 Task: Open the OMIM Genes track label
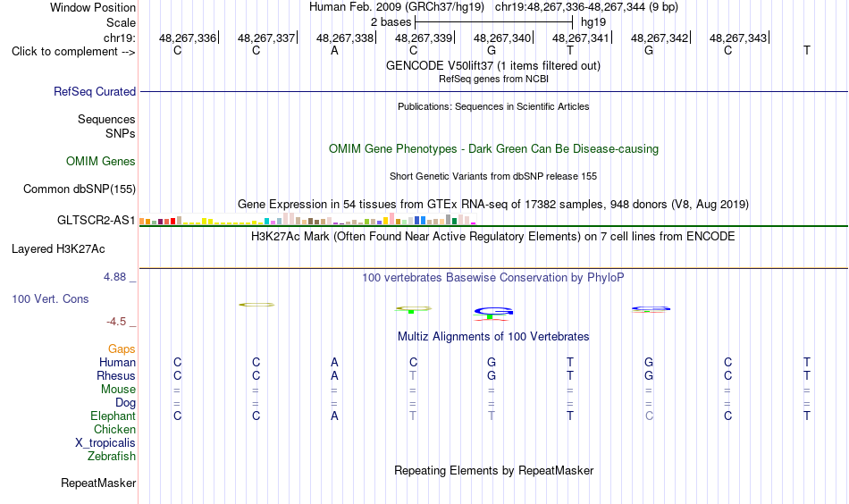[100, 162]
